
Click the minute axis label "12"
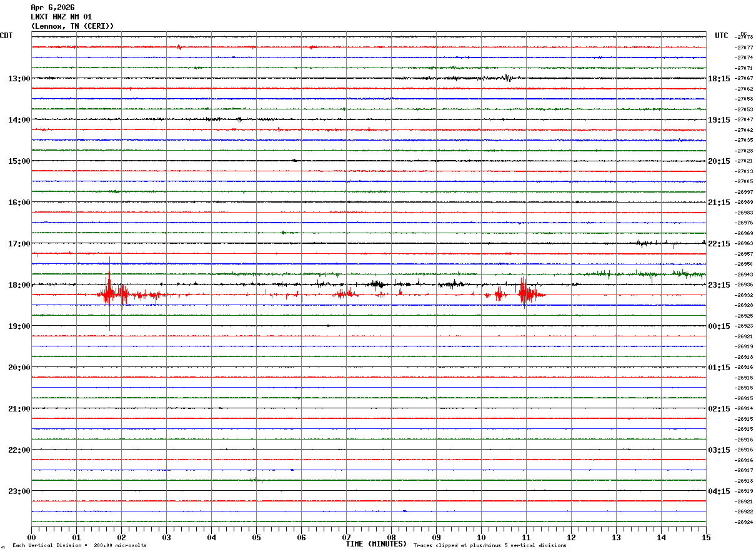[x=571, y=538]
